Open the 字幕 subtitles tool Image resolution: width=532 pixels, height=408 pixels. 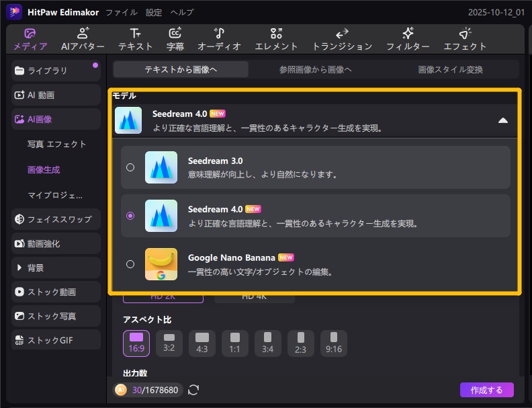tap(175, 40)
